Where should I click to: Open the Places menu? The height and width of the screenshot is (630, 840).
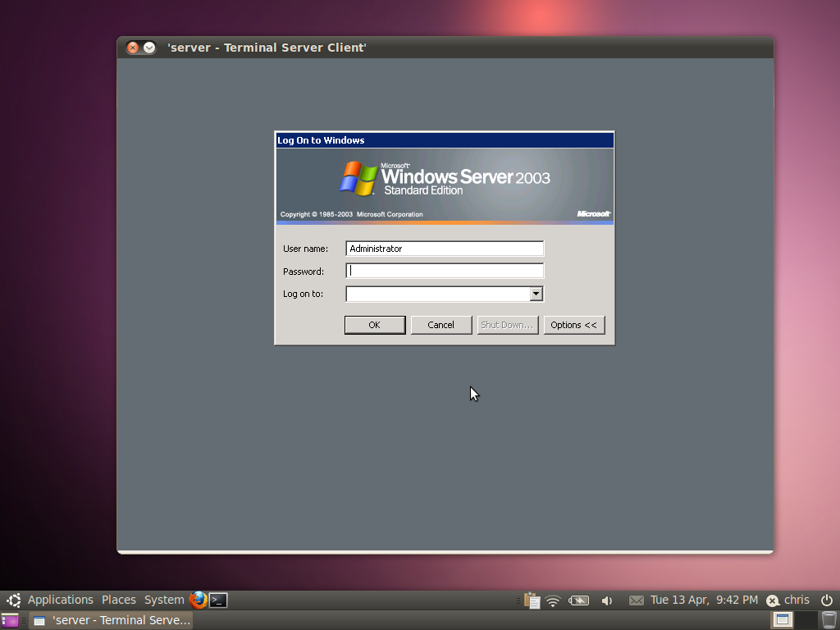(119, 600)
